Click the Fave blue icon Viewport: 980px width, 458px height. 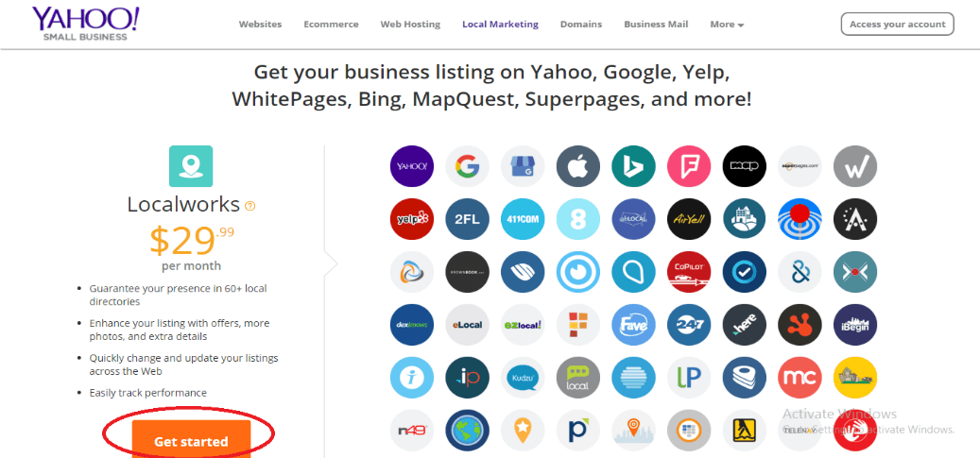tap(634, 325)
